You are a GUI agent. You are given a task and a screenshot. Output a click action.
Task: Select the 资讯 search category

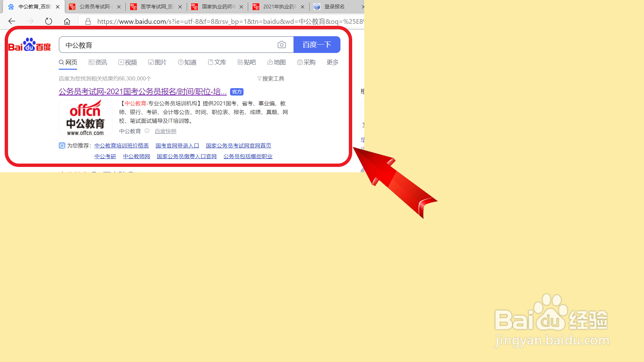click(x=98, y=62)
